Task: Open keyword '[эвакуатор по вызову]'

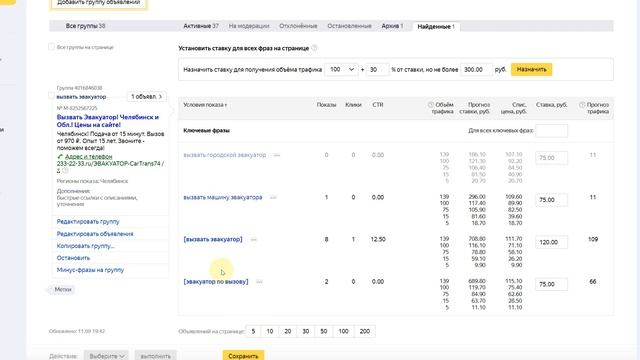Action: click(216, 282)
